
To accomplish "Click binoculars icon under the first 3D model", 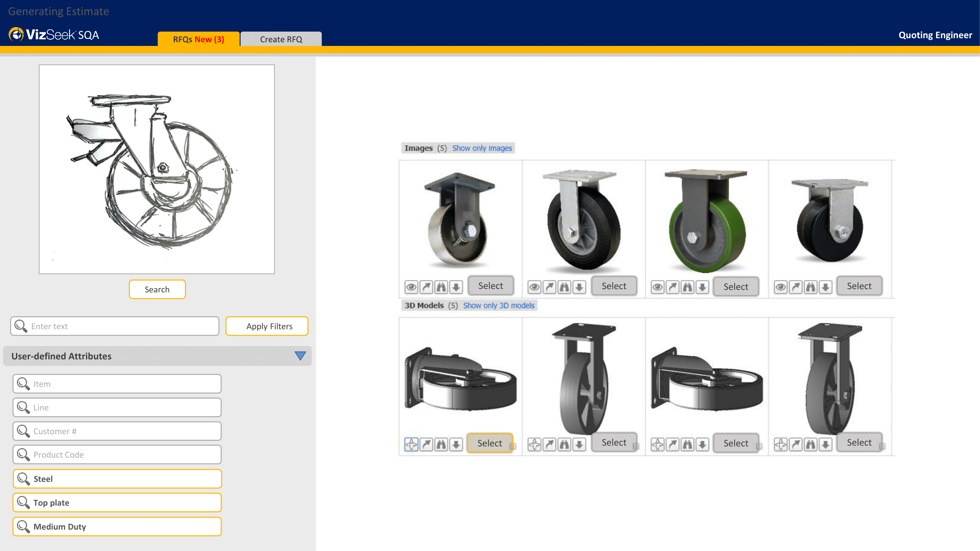I will click(441, 444).
